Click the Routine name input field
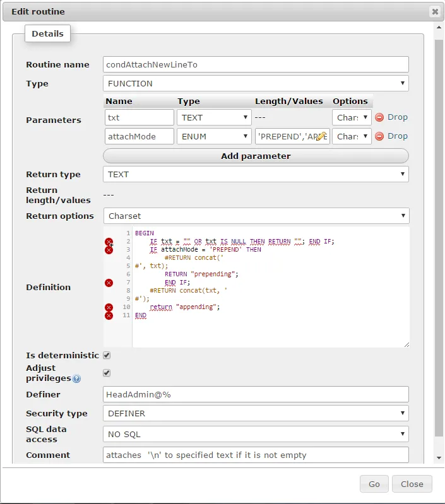The image size is (445, 504). [256, 64]
